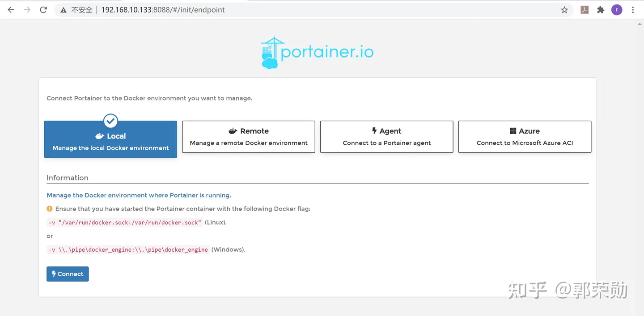The image size is (644, 316).
Task: Open the purple profile avatar
Action: click(617, 10)
